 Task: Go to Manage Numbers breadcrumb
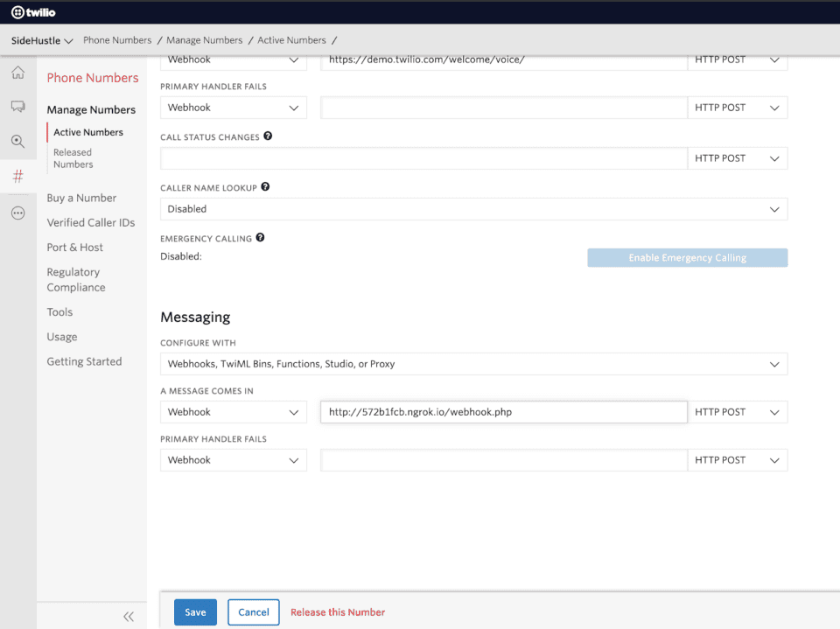click(x=204, y=40)
